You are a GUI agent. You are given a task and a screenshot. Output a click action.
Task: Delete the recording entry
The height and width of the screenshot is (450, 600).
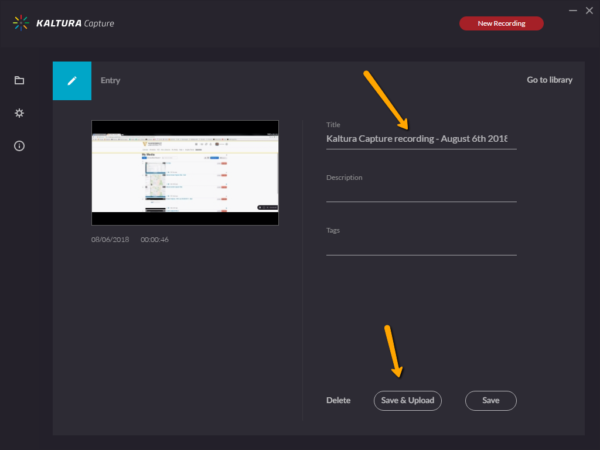(338, 401)
